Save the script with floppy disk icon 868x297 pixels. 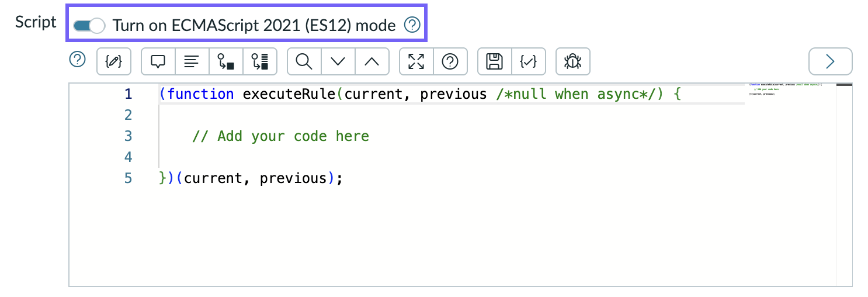click(x=495, y=61)
